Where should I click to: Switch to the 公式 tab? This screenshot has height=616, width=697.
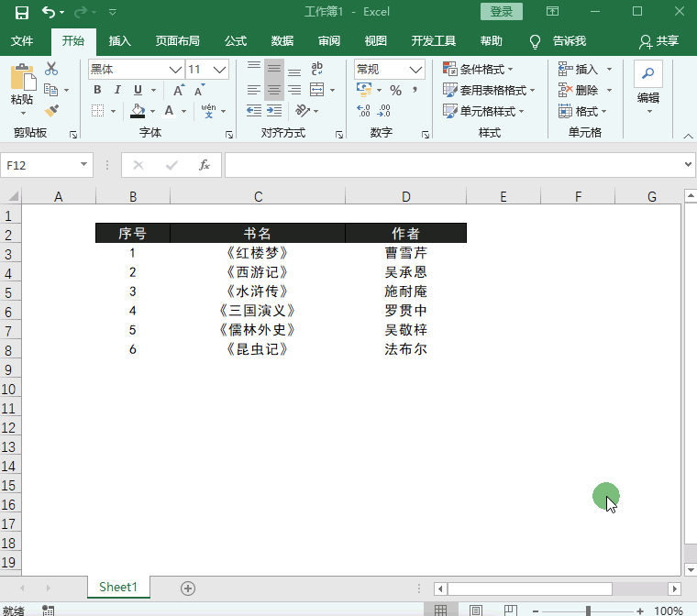click(x=236, y=41)
